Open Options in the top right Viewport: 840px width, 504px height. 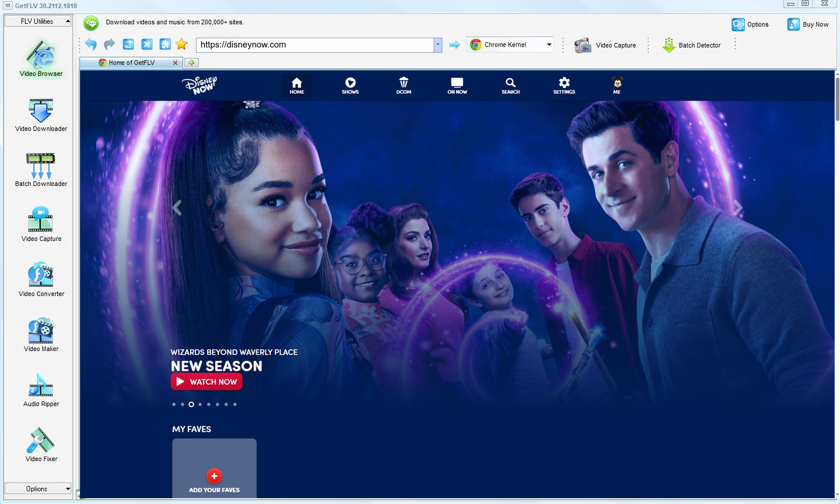click(x=750, y=24)
